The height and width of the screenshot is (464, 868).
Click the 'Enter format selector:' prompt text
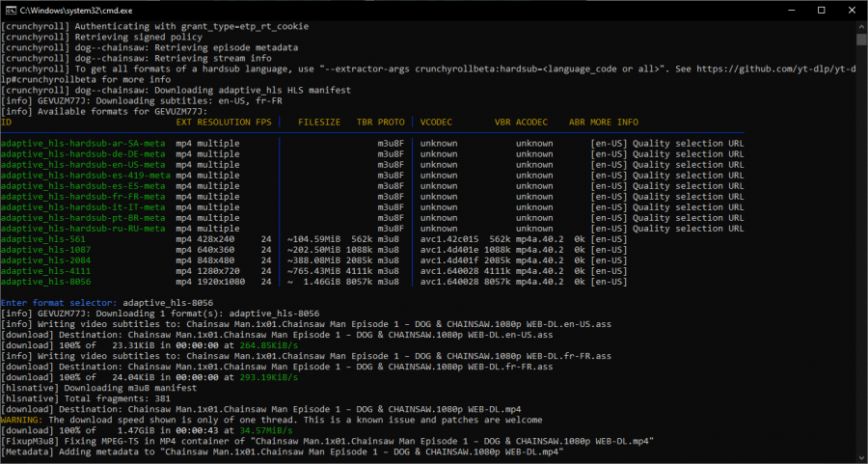click(59, 303)
